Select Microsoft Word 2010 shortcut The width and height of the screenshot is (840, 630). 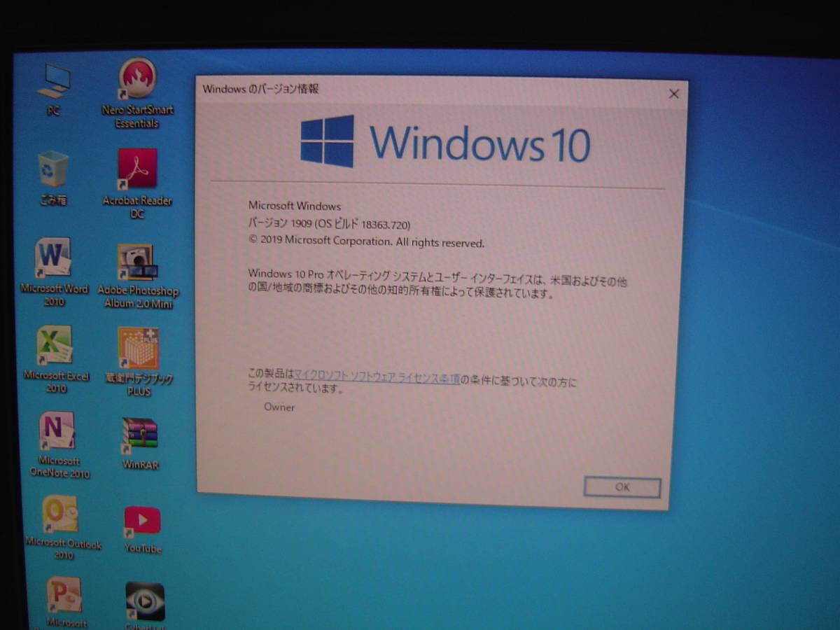pyautogui.click(x=54, y=272)
